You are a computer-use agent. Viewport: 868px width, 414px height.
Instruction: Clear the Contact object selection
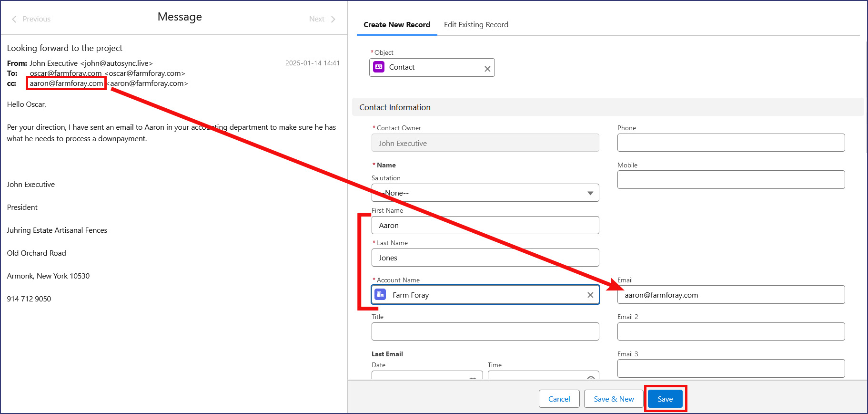pyautogui.click(x=487, y=69)
